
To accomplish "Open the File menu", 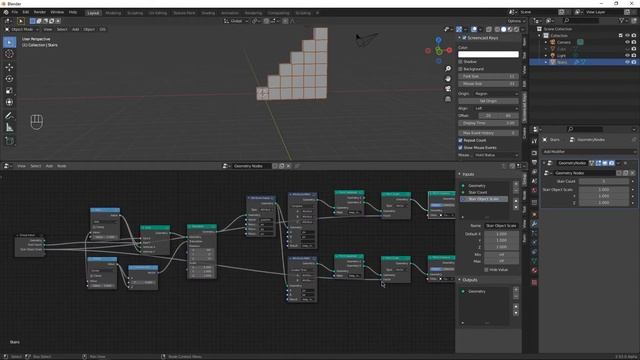I will (x=15, y=13).
